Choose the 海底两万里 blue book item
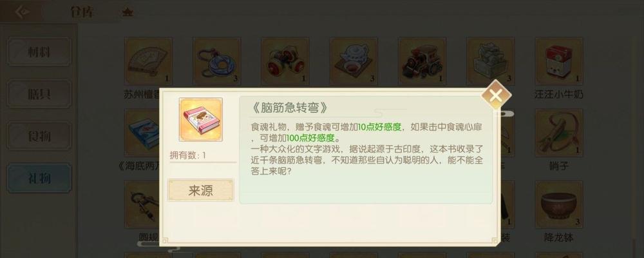This screenshot has height=258, width=644. coord(142,132)
